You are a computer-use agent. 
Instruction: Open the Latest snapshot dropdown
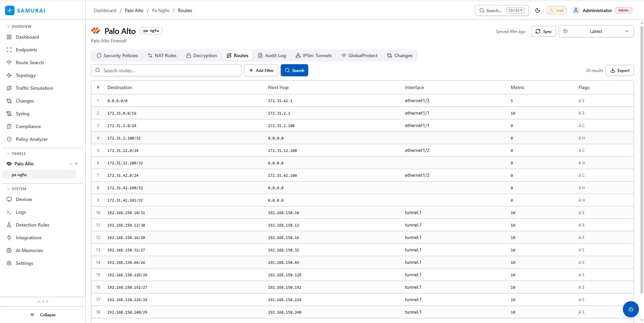click(596, 31)
